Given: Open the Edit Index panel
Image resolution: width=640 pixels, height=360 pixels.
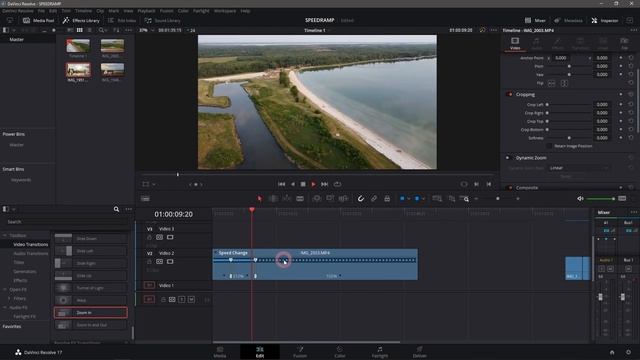Looking at the screenshot, I should [x=122, y=20].
